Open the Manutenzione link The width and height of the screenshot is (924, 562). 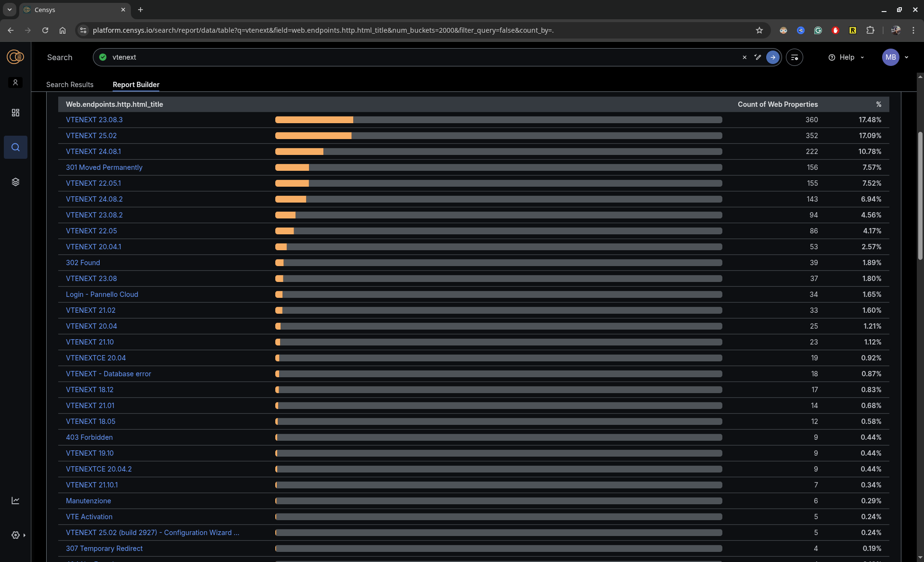click(x=89, y=501)
